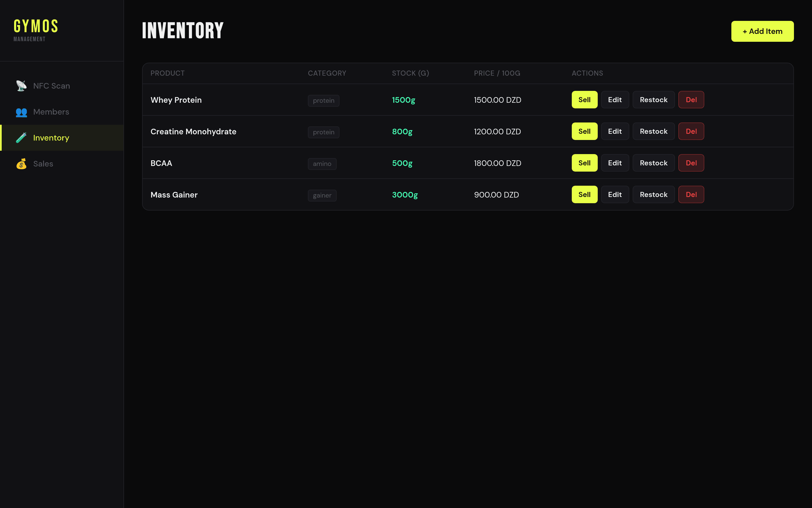Edit the Creatine Monohydrate item
Screen dimensions: 812x508
click(x=615, y=131)
